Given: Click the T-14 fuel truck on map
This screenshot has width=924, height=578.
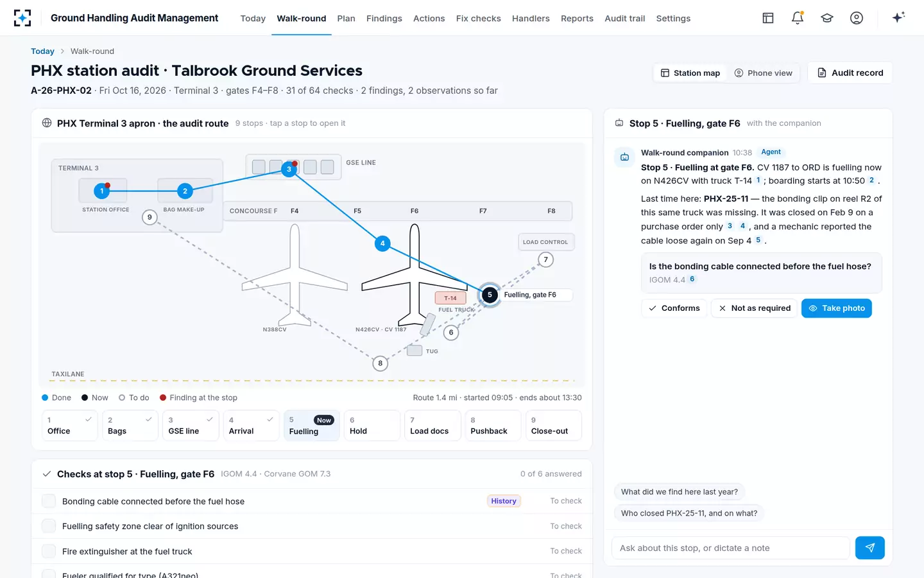Looking at the screenshot, I should click(450, 298).
